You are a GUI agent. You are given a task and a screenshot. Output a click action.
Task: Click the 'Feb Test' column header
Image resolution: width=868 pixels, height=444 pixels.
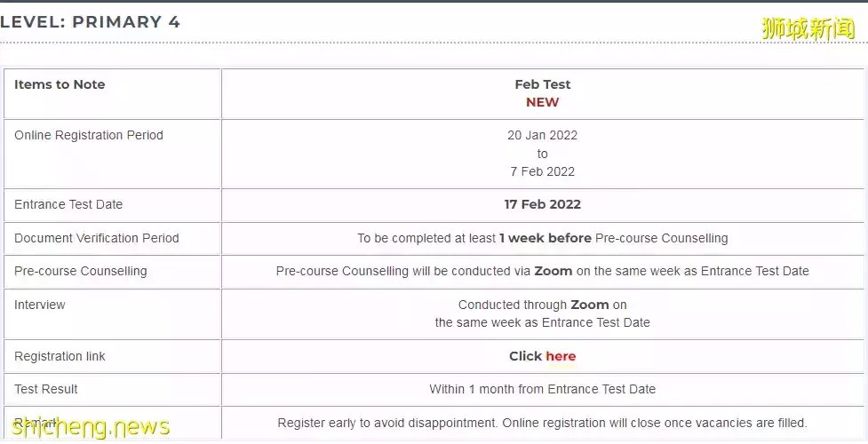pyautogui.click(x=543, y=84)
